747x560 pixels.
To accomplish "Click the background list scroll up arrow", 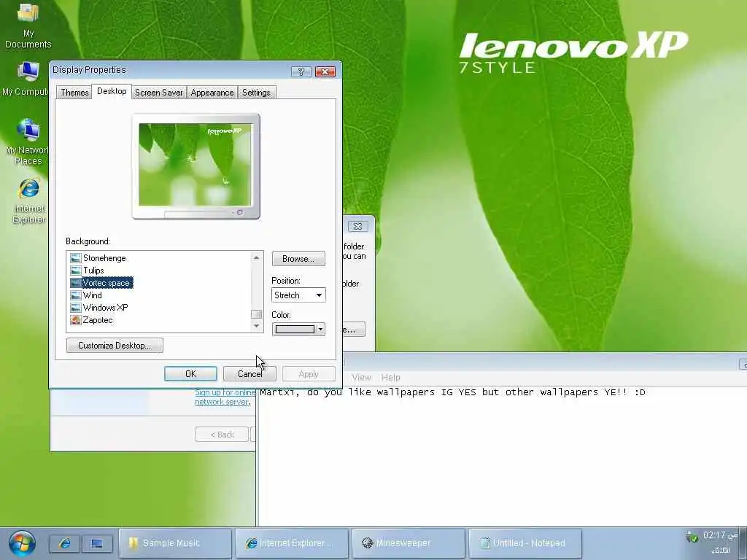I will [x=256, y=257].
